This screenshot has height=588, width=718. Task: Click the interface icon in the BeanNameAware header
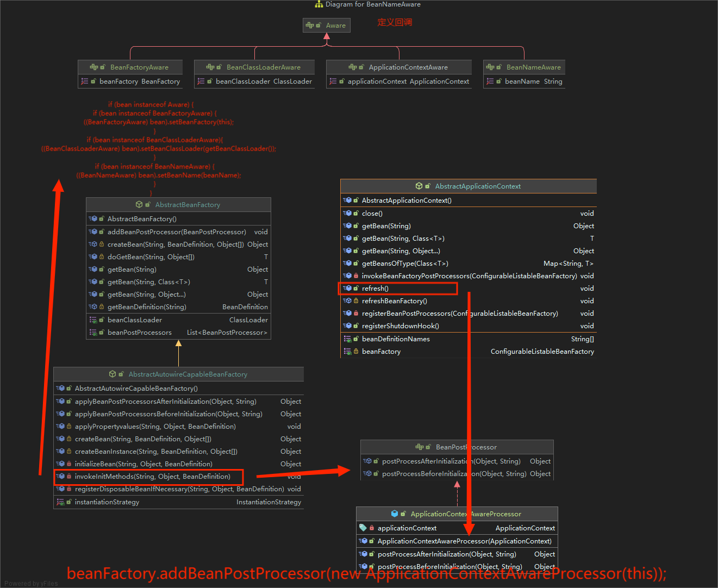[x=490, y=67]
